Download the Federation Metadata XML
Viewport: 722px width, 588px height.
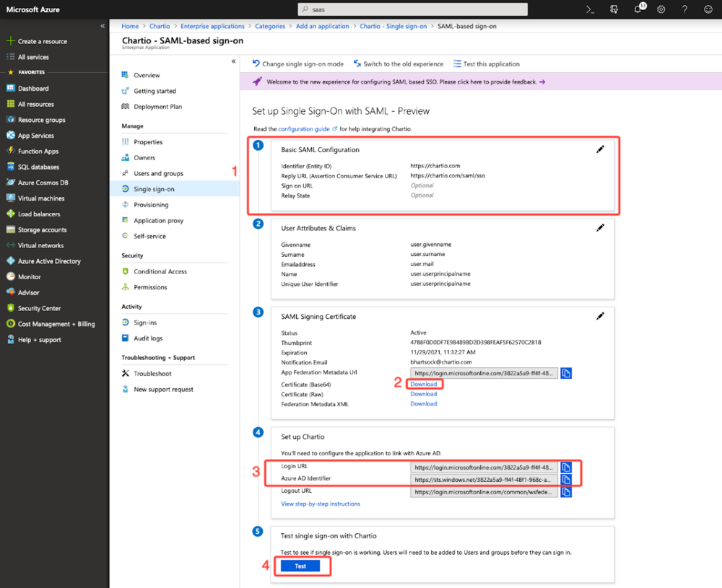pos(424,403)
